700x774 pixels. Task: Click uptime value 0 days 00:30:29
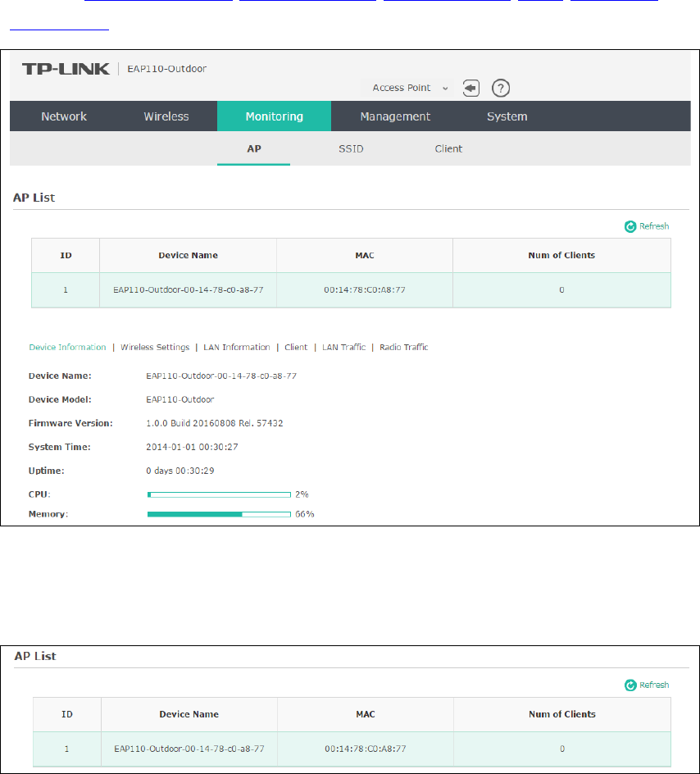(x=180, y=471)
